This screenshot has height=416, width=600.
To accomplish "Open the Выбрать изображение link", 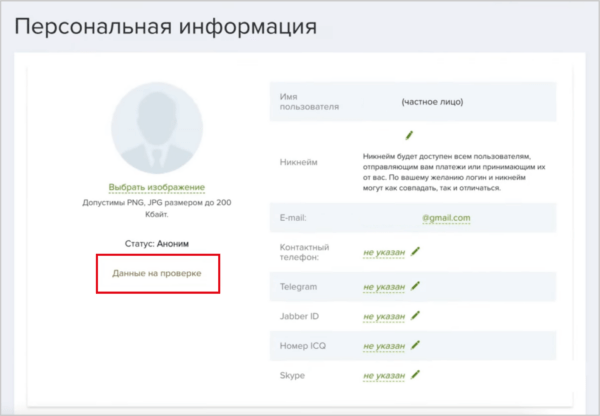I will (x=157, y=187).
